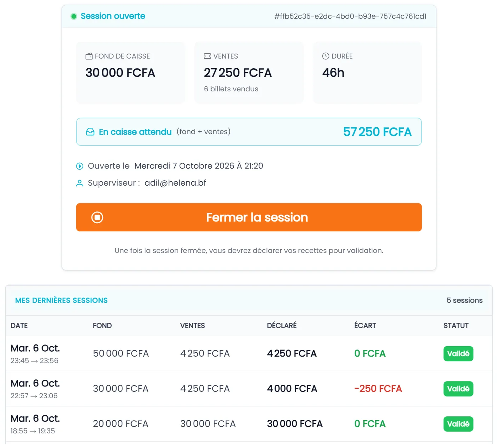Click the -250 FCFA écart value
The height and width of the screenshot is (448, 498).
tap(378, 389)
